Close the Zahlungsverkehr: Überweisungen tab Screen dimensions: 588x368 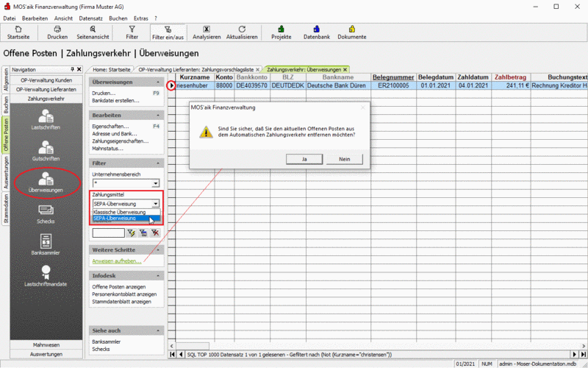[x=345, y=69]
